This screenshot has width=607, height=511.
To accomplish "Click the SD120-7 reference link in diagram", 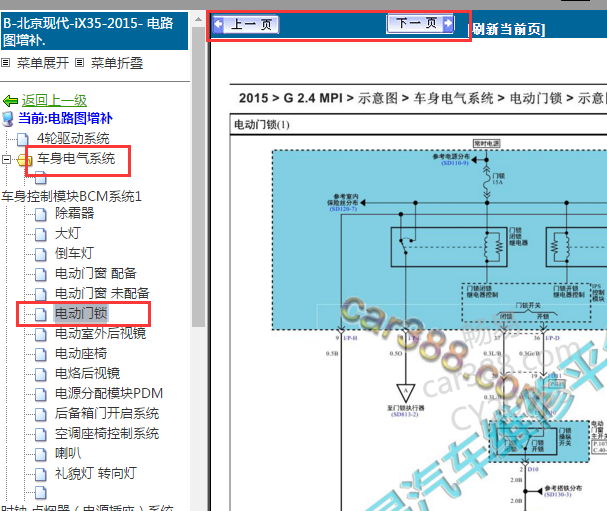I will [x=343, y=209].
